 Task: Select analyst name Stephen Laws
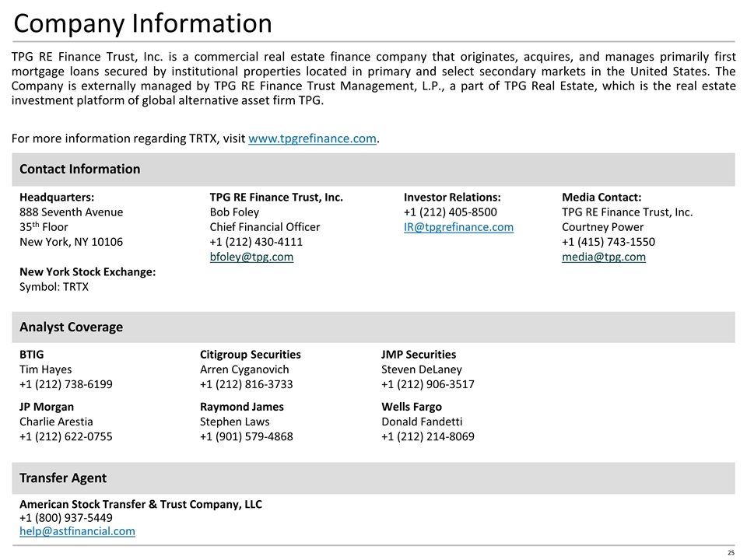(234, 422)
